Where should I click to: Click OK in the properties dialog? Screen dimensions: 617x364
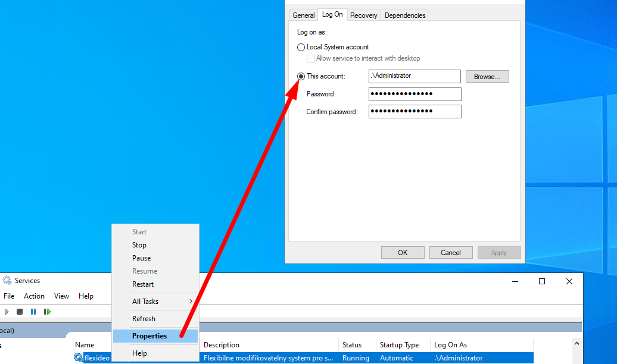coord(403,253)
